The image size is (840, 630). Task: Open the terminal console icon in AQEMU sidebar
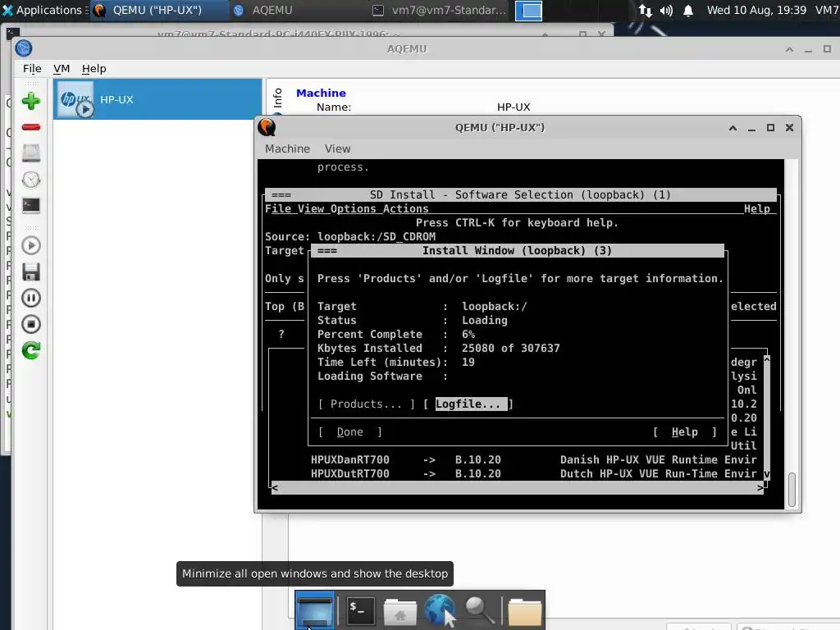[x=31, y=205]
